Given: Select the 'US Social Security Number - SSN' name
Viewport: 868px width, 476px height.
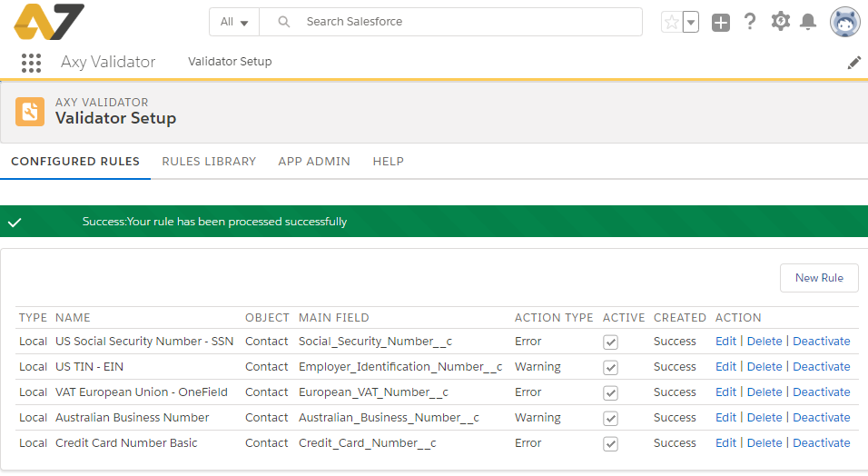Looking at the screenshot, I should (x=144, y=342).
